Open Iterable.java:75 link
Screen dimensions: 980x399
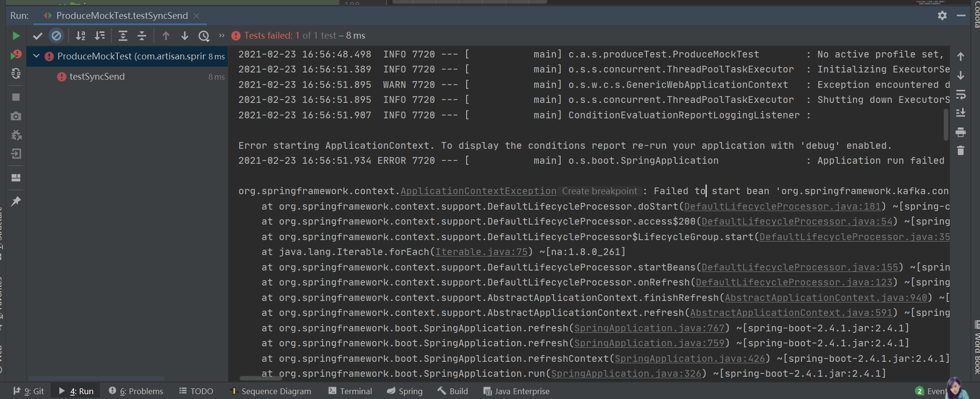482,252
